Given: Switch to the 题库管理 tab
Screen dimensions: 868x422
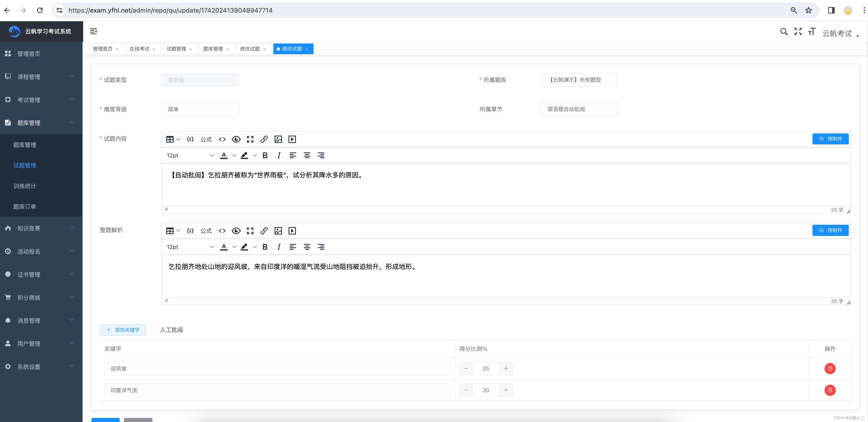Looking at the screenshot, I should 213,49.
